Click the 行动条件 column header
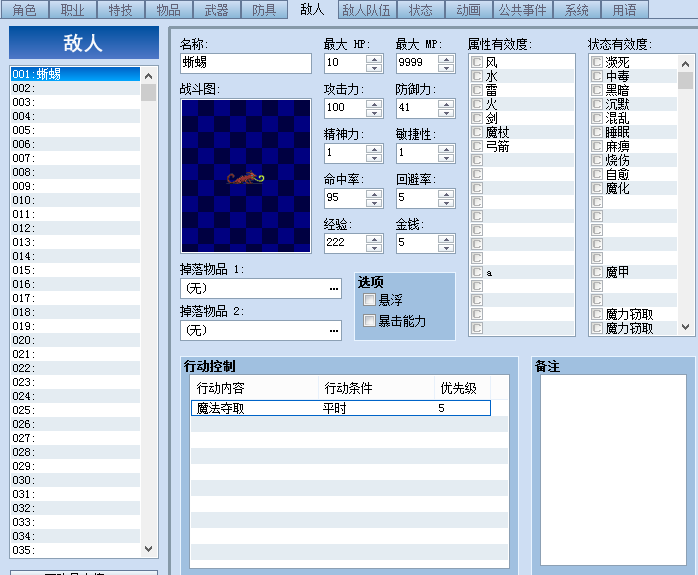698x575 pixels. (377, 388)
